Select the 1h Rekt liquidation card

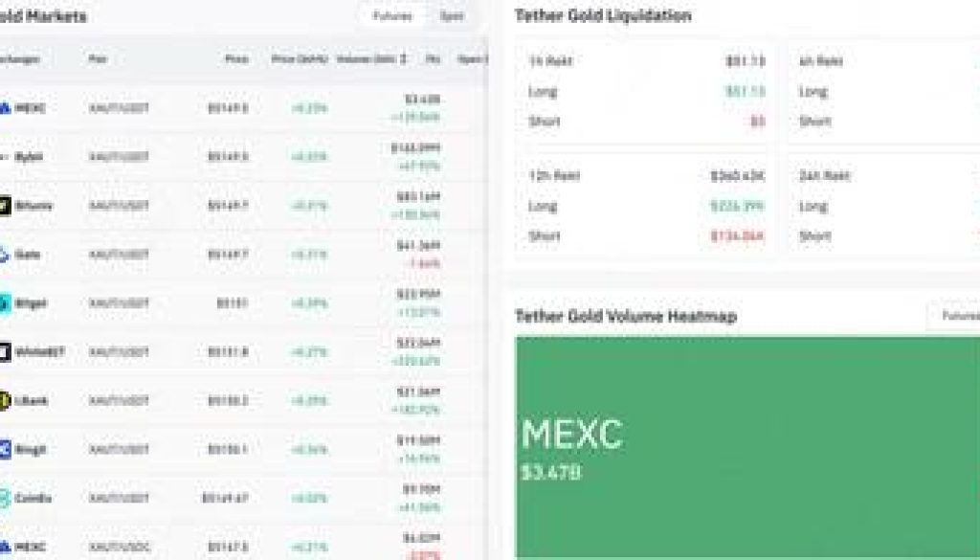click(647, 92)
